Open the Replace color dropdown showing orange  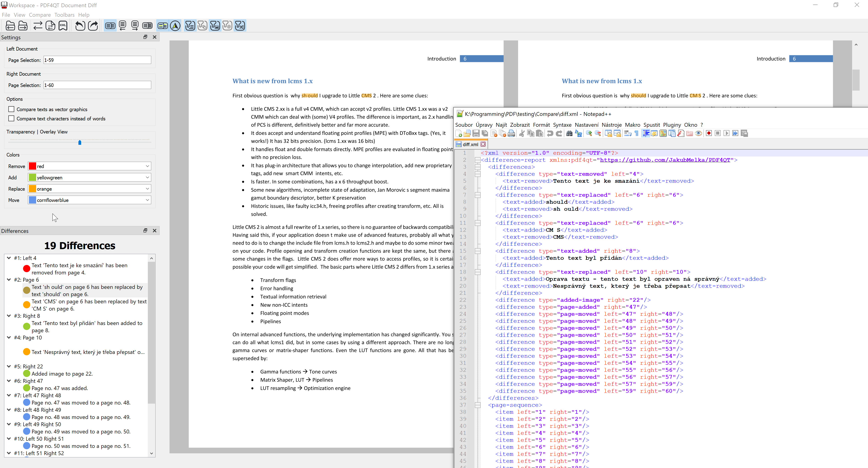coord(89,189)
